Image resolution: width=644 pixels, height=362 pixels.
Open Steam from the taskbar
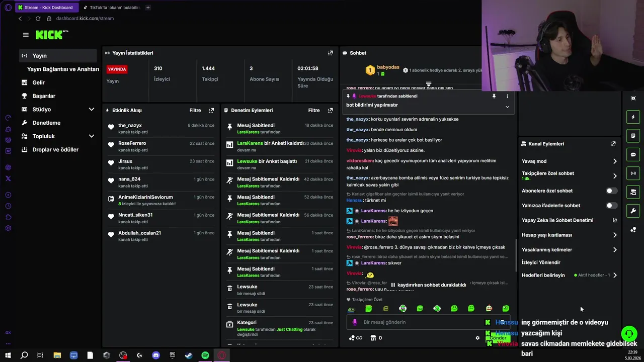189,355
